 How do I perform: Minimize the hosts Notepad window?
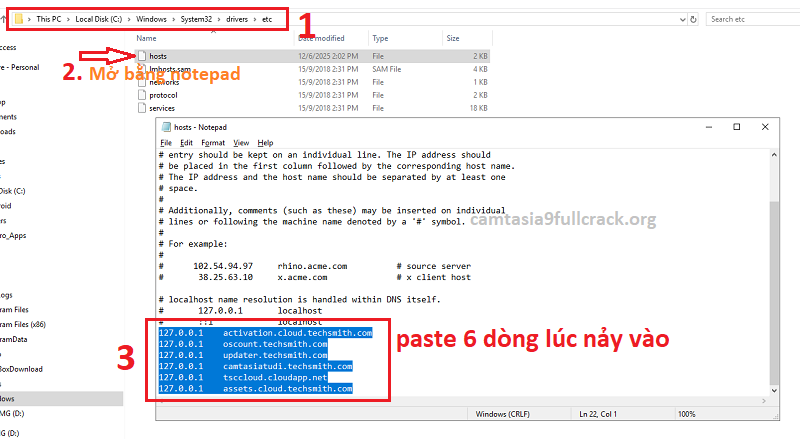click(x=709, y=127)
